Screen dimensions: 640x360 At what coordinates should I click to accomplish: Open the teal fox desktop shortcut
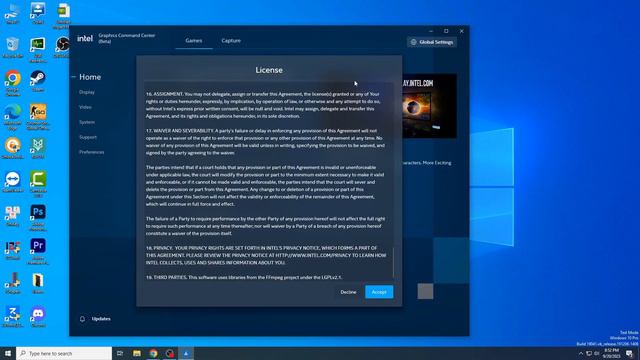coord(38,148)
